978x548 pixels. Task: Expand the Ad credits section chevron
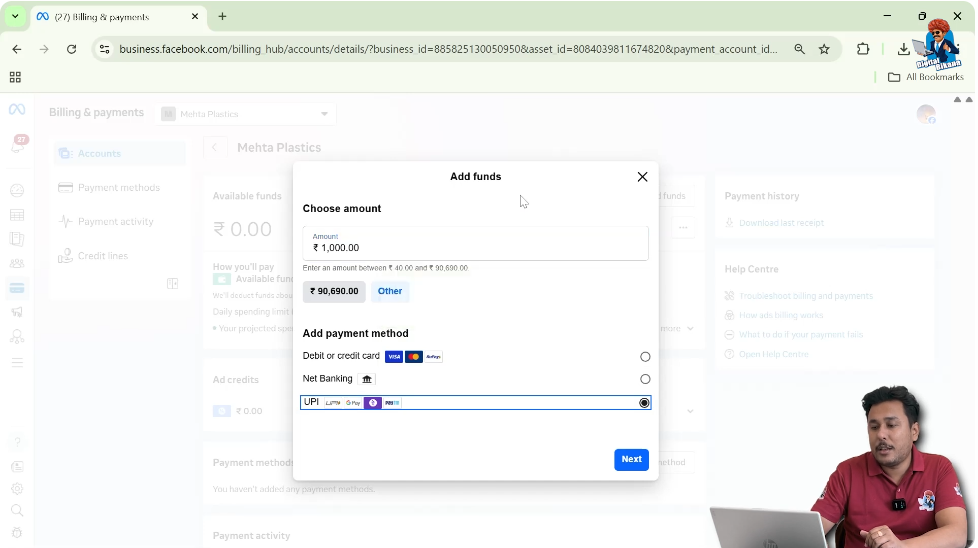click(x=690, y=411)
